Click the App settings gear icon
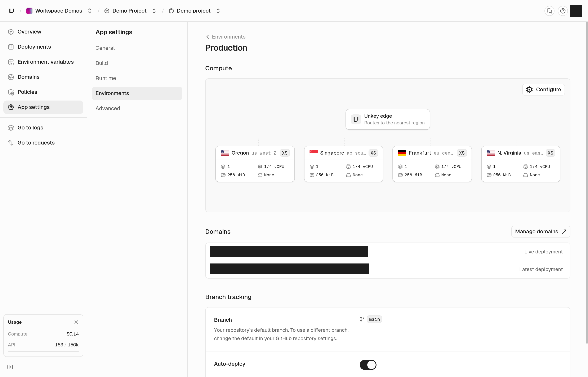The image size is (588, 377). [x=11, y=107]
